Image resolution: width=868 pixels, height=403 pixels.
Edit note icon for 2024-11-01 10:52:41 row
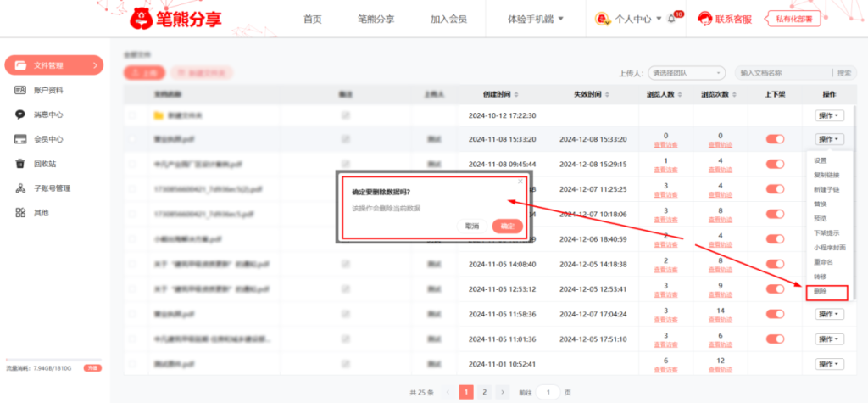coord(346,364)
